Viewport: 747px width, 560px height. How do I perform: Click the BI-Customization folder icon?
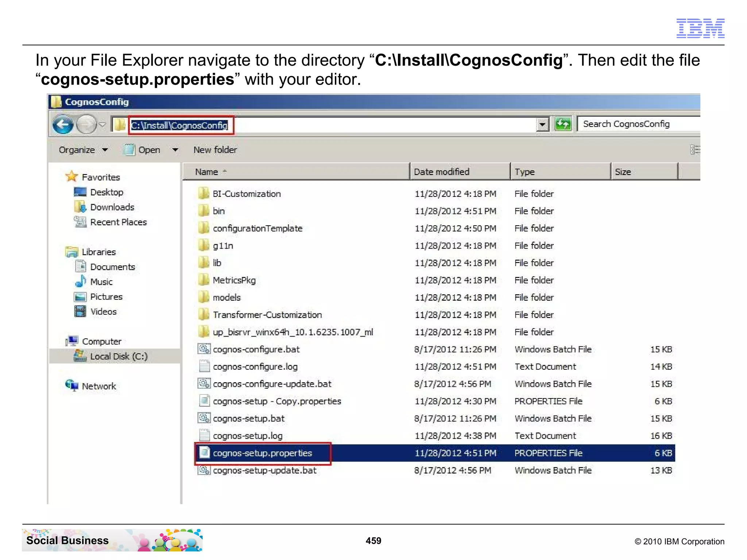204,193
